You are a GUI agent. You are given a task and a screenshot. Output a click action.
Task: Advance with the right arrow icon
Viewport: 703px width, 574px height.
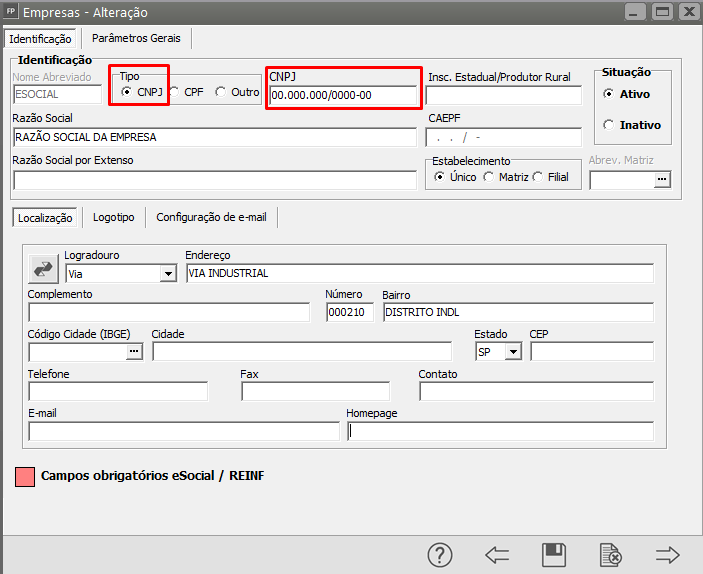click(x=667, y=554)
